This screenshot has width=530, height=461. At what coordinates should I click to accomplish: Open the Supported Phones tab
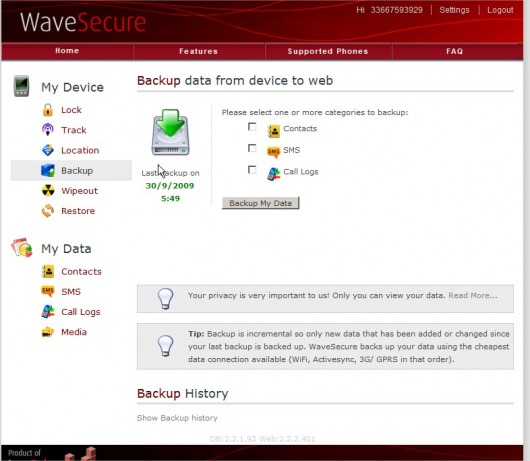[328, 51]
